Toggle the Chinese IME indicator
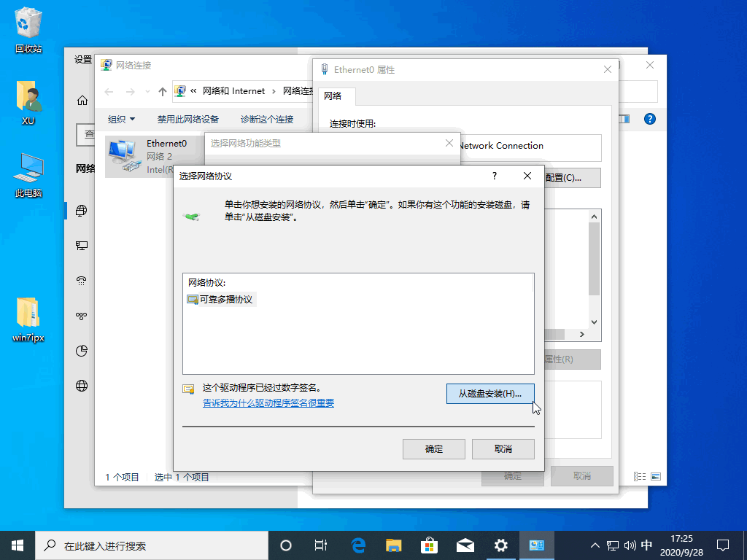This screenshot has width=747, height=560. 646,545
